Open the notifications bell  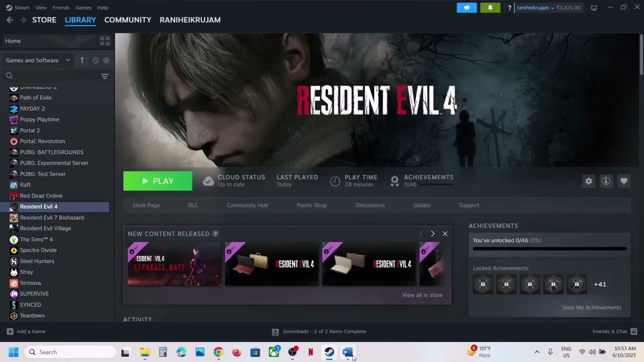[x=490, y=8]
